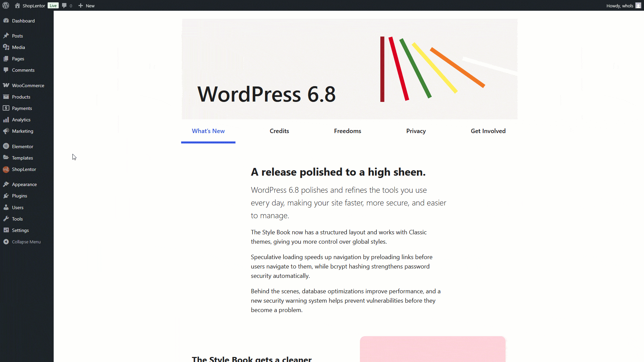644x362 pixels.
Task: Click the ShopLentor site name link
Action: tap(34, 6)
